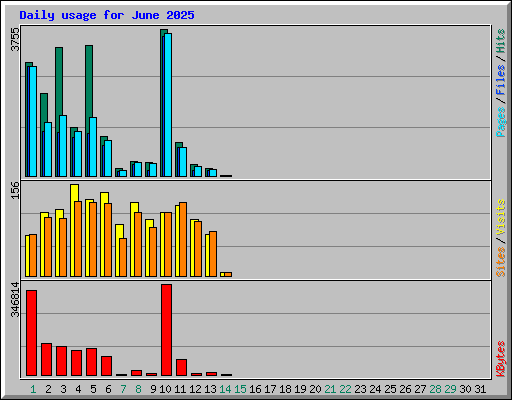Select day 9 on the x-axis
512x400 pixels.
153,389
